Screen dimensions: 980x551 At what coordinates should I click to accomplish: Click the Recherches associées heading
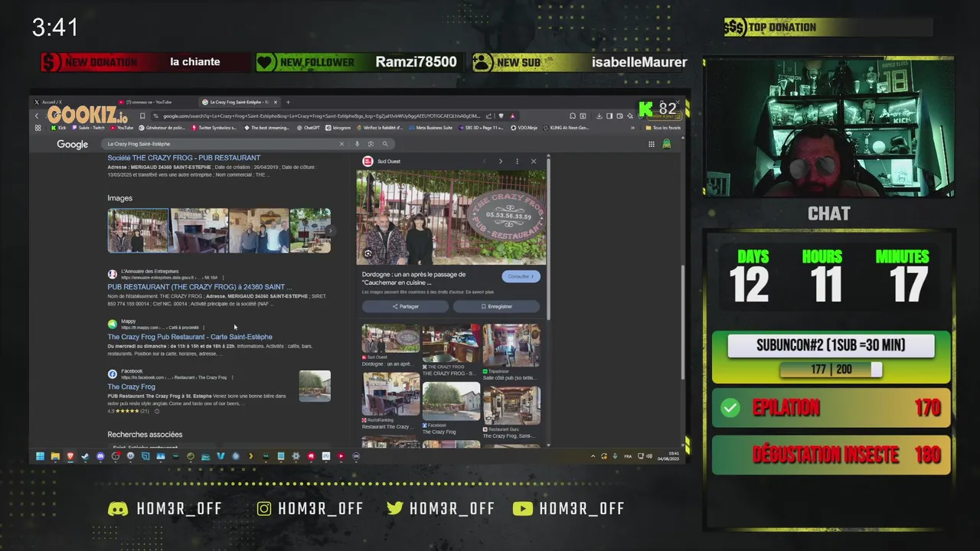pos(145,435)
